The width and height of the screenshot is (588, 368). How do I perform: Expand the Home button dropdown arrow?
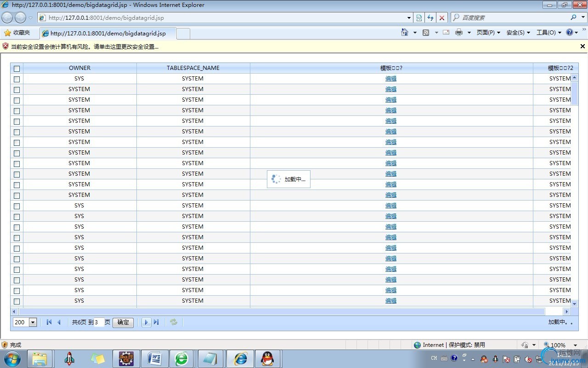coord(415,33)
